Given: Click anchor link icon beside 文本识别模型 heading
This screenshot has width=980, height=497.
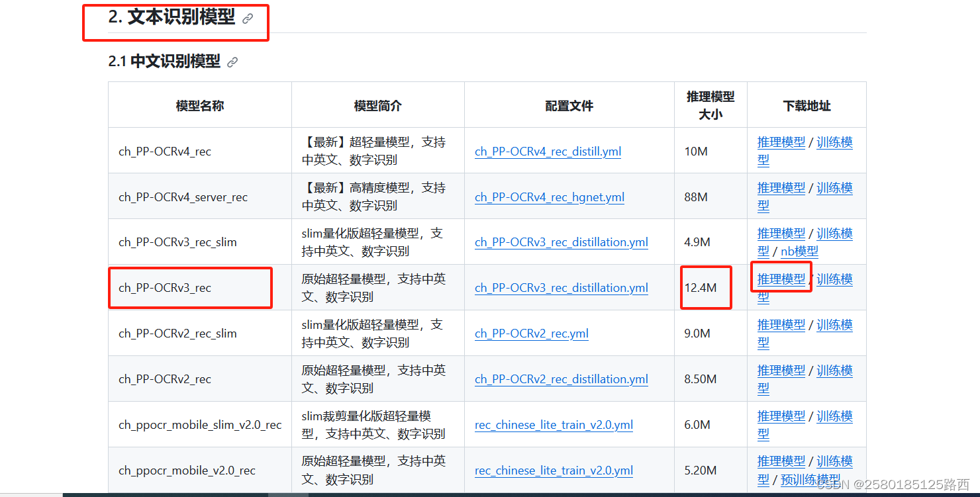Looking at the screenshot, I should [x=248, y=19].
